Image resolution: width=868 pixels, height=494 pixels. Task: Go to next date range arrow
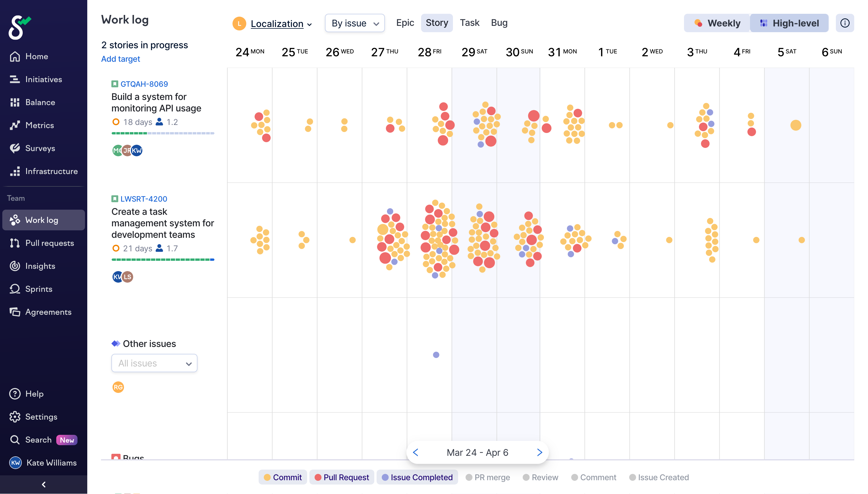pos(539,452)
